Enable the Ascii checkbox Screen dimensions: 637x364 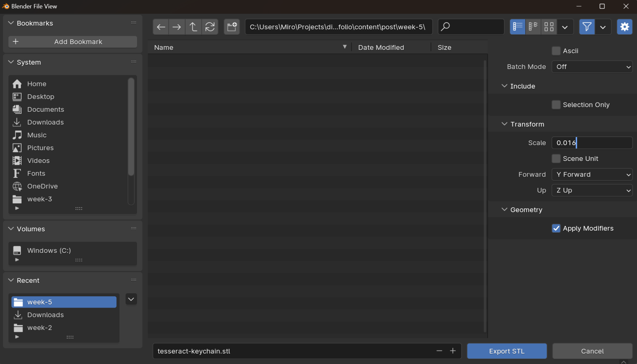click(x=556, y=51)
